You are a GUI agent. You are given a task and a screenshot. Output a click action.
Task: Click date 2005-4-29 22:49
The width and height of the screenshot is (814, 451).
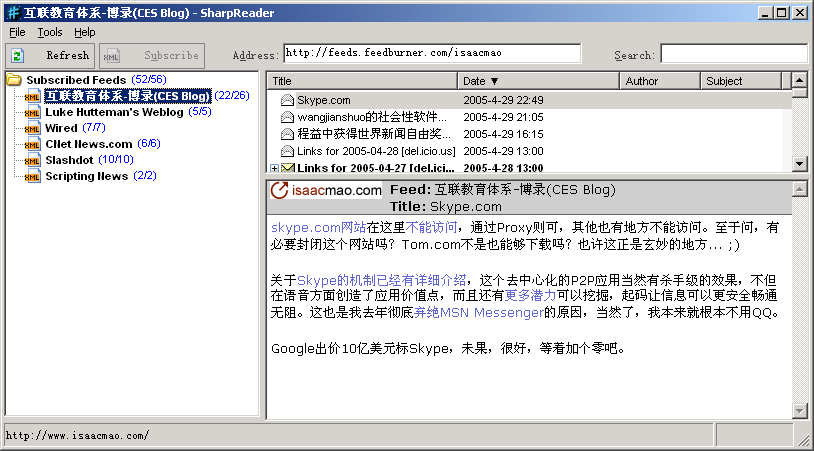504,100
